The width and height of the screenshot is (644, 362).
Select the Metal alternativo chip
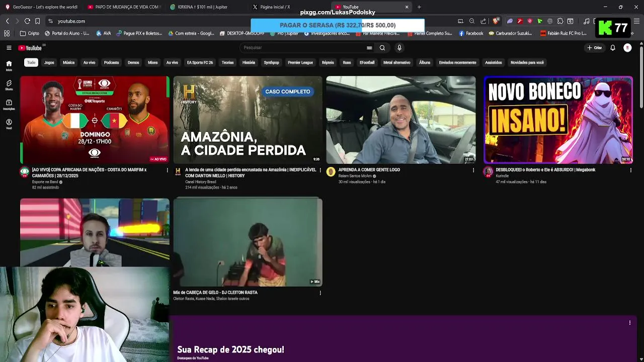tap(396, 62)
